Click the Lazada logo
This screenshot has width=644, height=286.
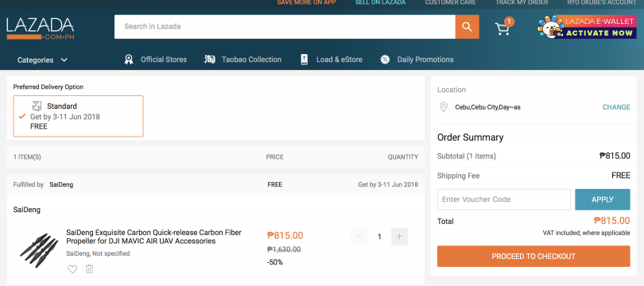41,29
